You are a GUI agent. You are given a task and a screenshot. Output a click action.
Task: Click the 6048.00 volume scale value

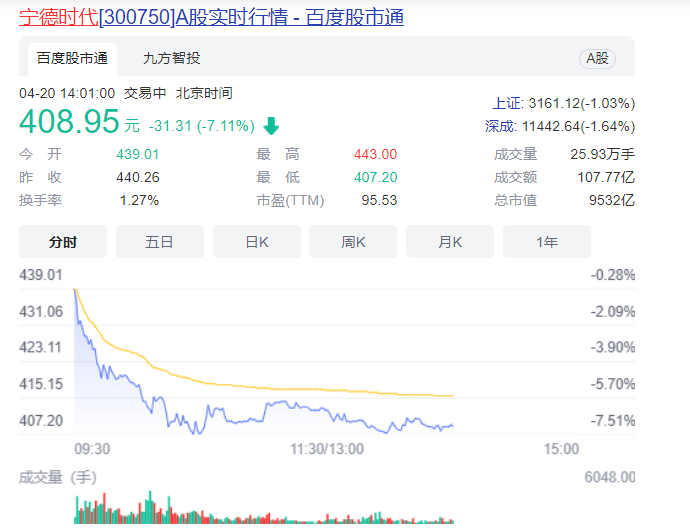(x=609, y=477)
